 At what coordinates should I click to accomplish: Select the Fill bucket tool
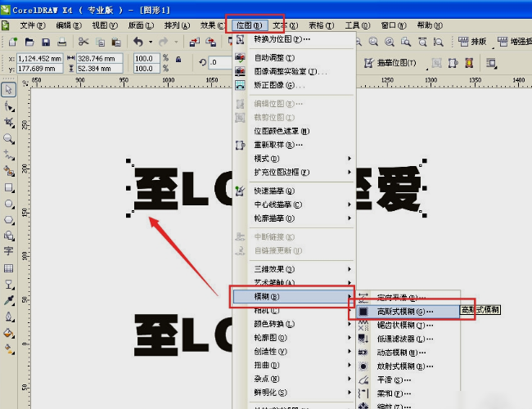tap(9, 333)
